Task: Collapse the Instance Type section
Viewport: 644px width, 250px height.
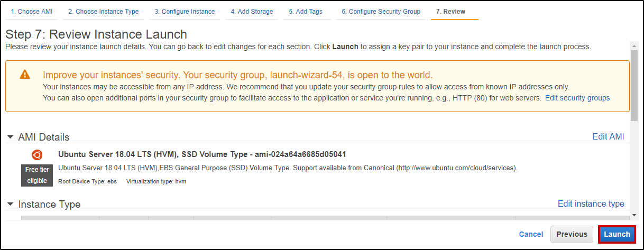Action: coord(11,204)
